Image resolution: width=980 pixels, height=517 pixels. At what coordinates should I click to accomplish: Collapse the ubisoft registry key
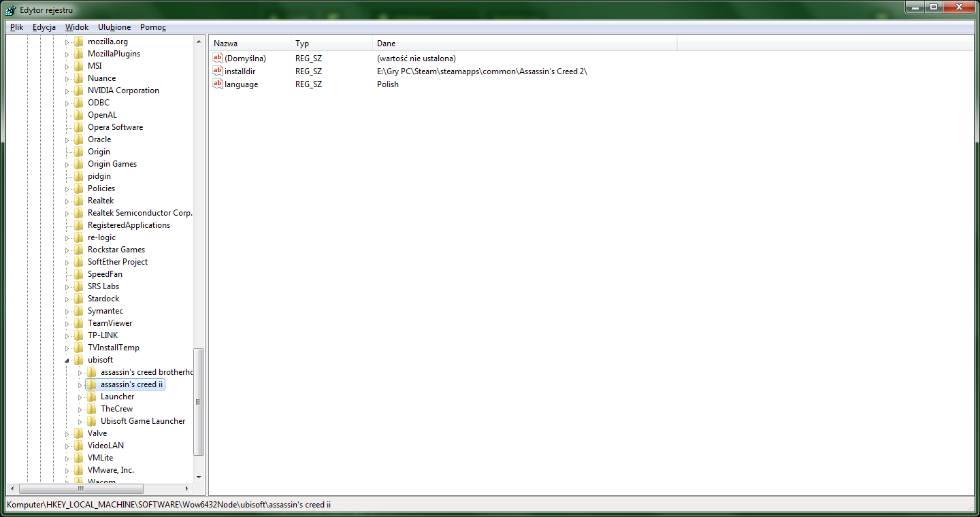67,360
